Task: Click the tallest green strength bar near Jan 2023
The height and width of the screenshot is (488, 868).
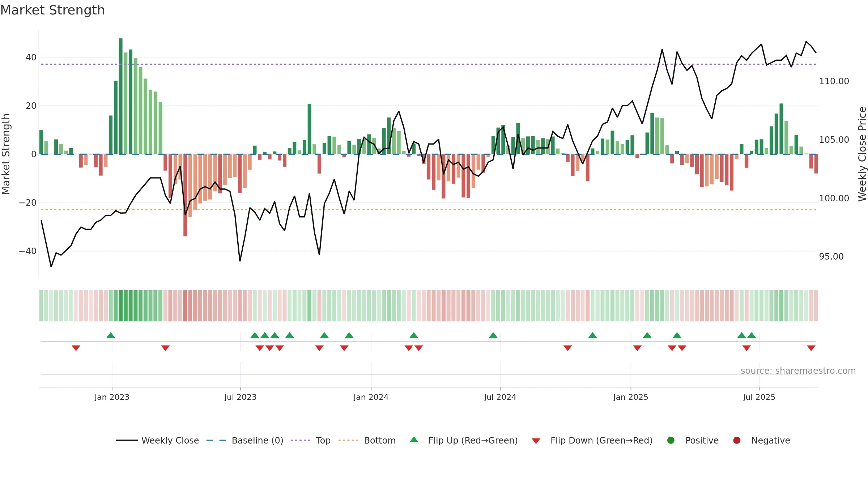Action: [120, 96]
